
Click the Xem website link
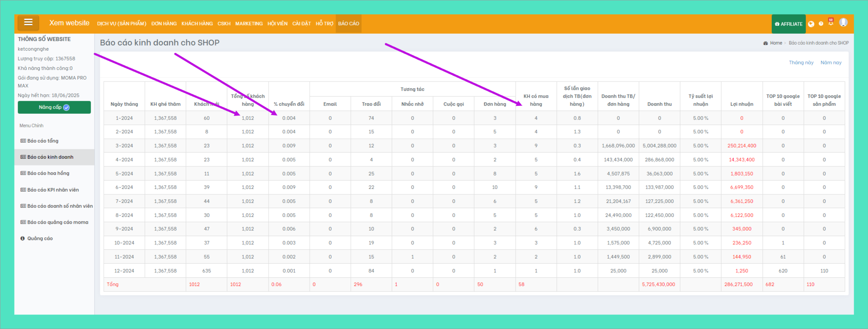(69, 23)
